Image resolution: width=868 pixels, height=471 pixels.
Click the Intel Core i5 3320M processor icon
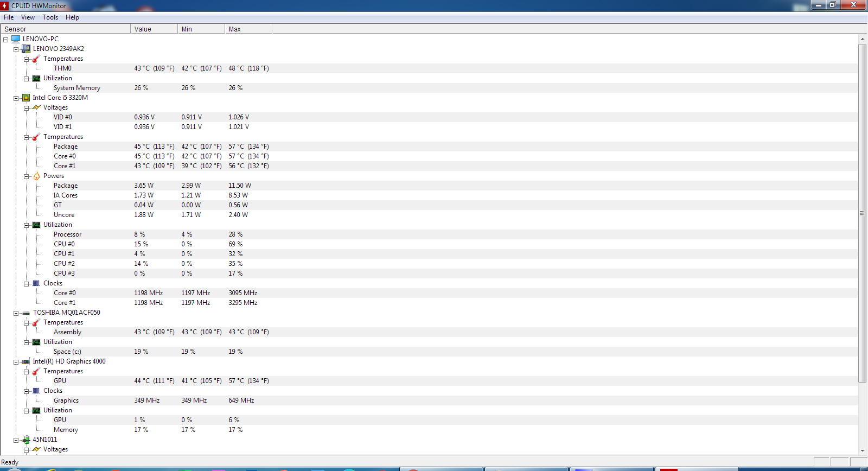pyautogui.click(x=26, y=98)
